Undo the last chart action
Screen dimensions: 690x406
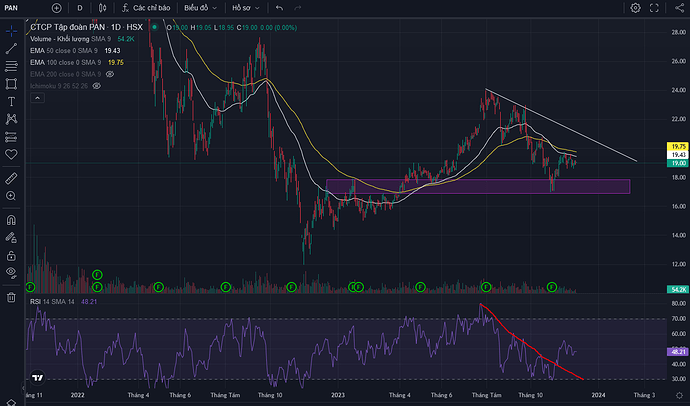(279, 8)
